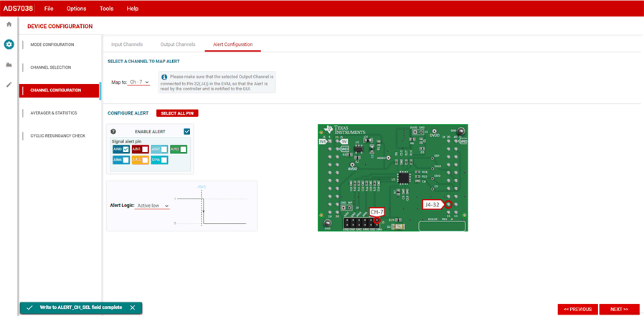Open the Options menu
The width and height of the screenshot is (644, 316).
[76, 9]
